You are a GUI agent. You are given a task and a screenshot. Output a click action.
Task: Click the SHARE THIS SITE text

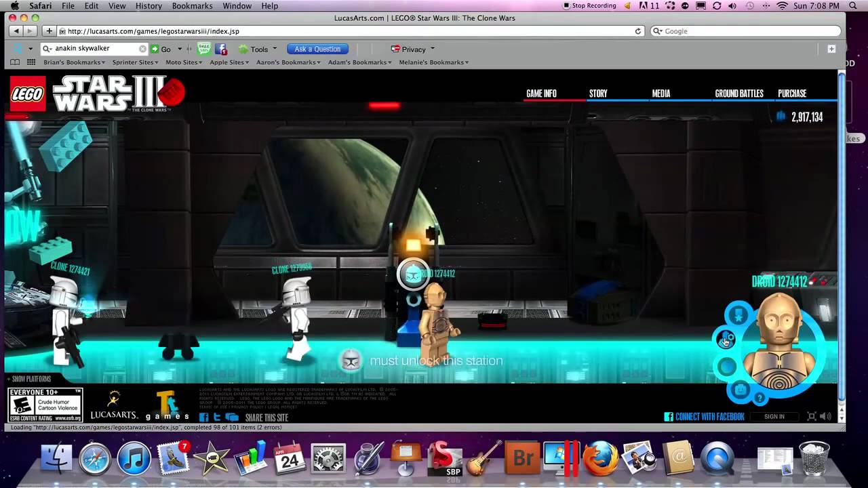click(x=267, y=418)
